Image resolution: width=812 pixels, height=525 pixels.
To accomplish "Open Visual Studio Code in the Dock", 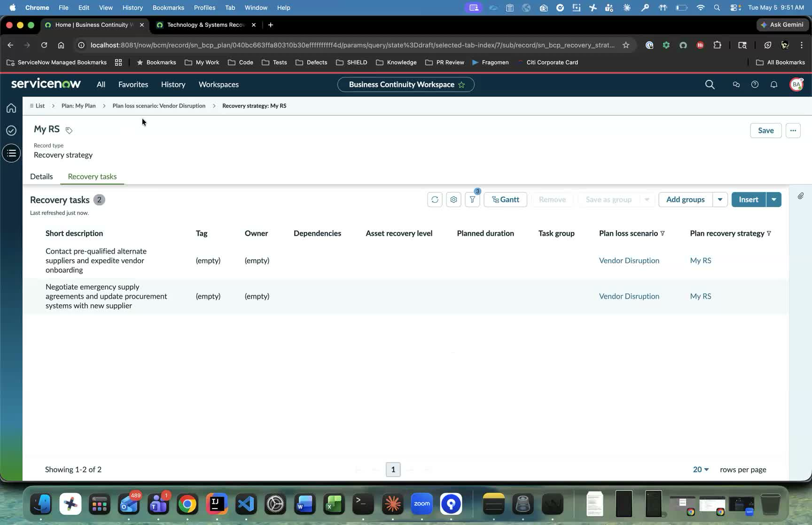I will pyautogui.click(x=246, y=504).
